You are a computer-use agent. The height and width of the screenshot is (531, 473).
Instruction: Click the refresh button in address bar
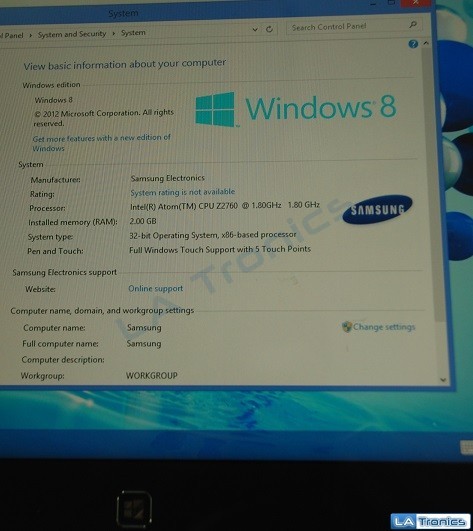[x=269, y=29]
